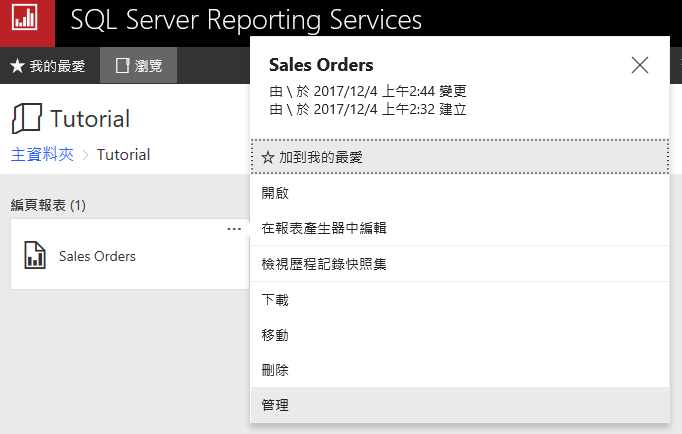Choose 移動 in the context menu

275,334
